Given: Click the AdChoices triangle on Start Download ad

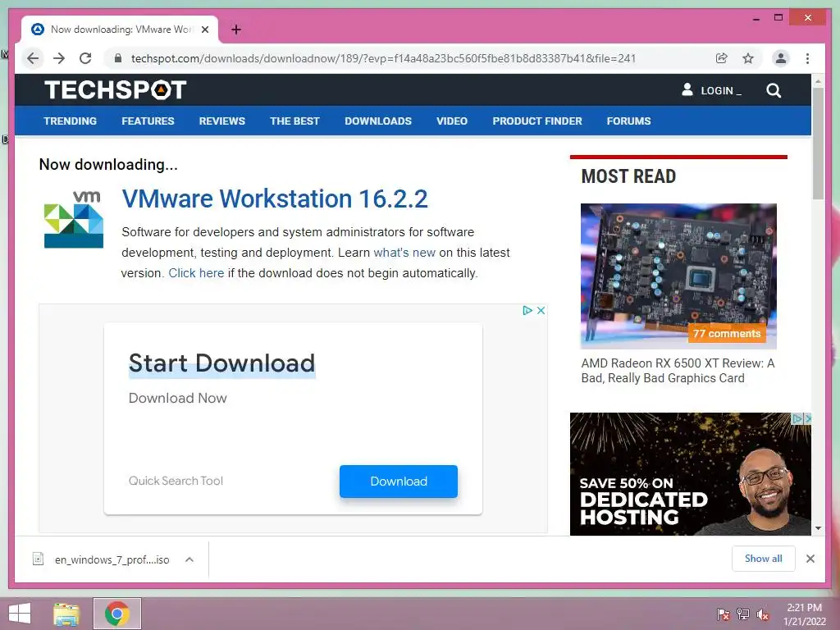Looking at the screenshot, I should point(527,310).
